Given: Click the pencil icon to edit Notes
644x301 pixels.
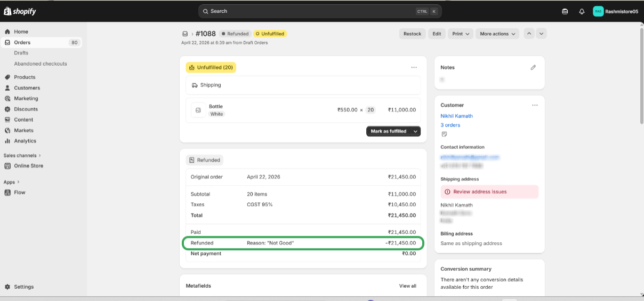Looking at the screenshot, I should pos(533,68).
